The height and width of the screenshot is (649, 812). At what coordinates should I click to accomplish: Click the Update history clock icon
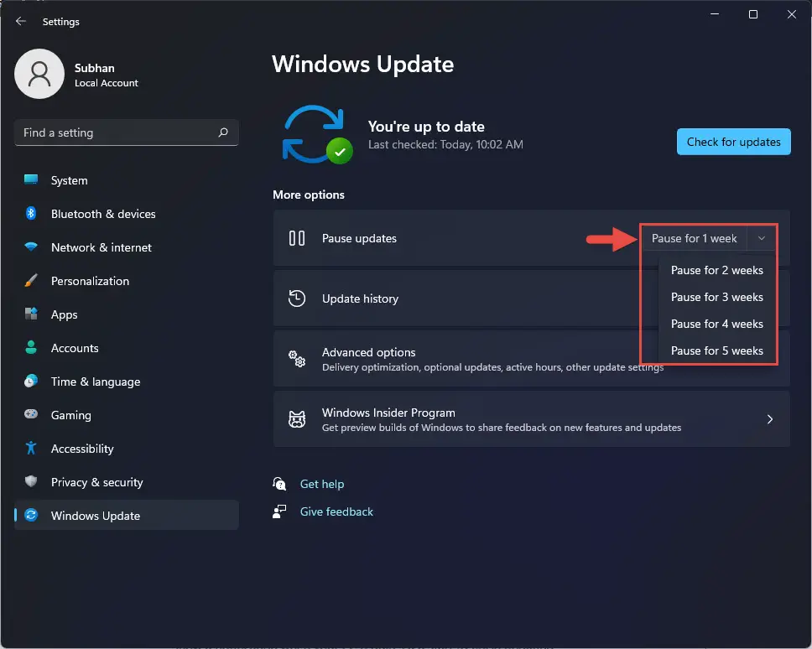(x=297, y=299)
